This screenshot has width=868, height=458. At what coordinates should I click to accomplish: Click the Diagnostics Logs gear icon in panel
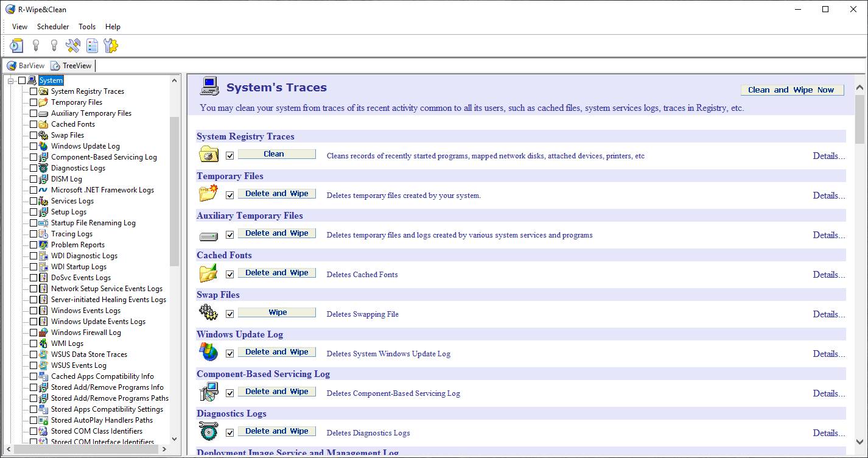pos(209,432)
